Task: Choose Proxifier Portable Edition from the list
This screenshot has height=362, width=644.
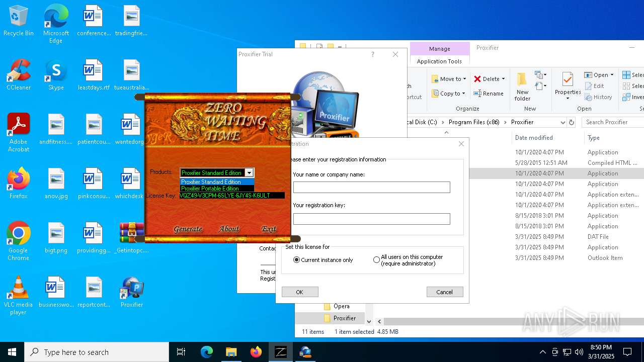Action: tap(217, 189)
